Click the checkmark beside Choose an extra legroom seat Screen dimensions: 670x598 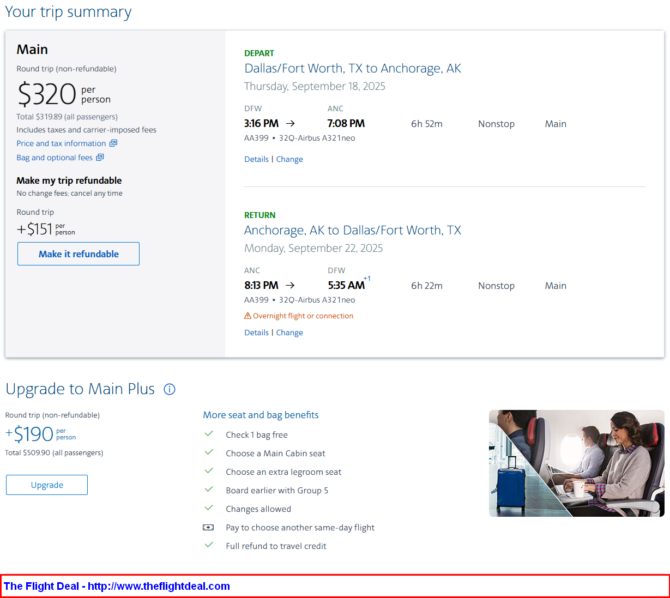click(x=209, y=471)
